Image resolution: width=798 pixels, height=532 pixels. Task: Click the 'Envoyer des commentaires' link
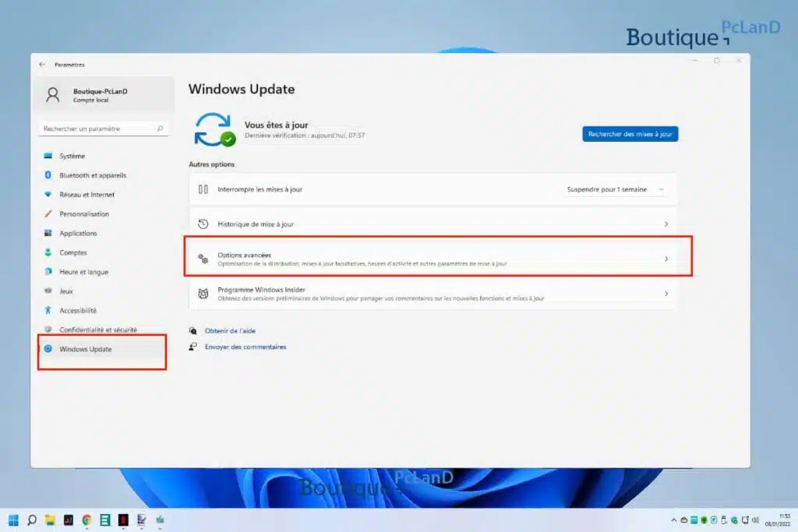coord(245,347)
